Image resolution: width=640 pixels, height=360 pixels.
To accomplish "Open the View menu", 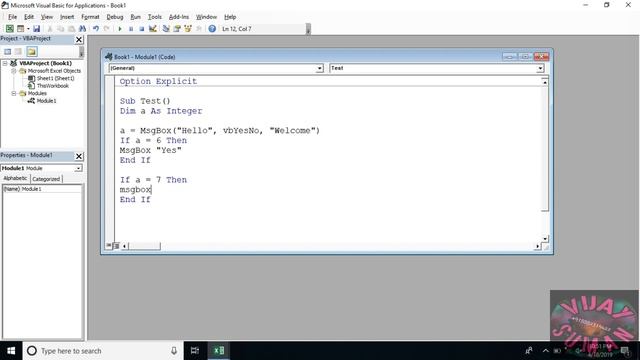I will [x=47, y=17].
